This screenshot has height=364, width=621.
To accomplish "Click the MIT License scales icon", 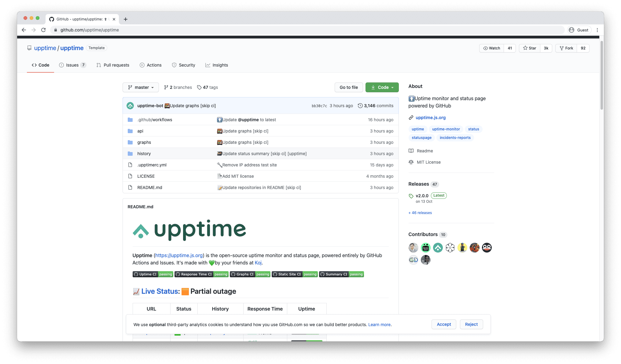I will tap(411, 162).
